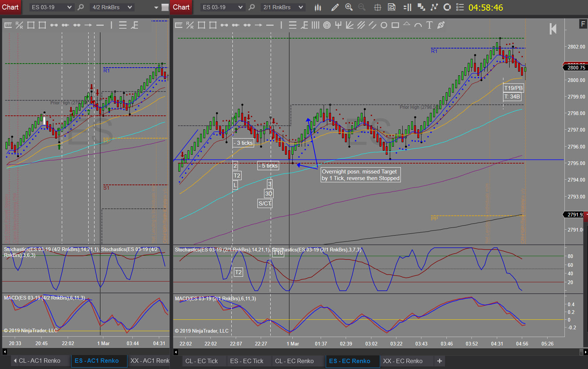The height and width of the screenshot is (369, 588).
Task: Switch to XX - AC1 Renko tab
Action: click(150, 361)
